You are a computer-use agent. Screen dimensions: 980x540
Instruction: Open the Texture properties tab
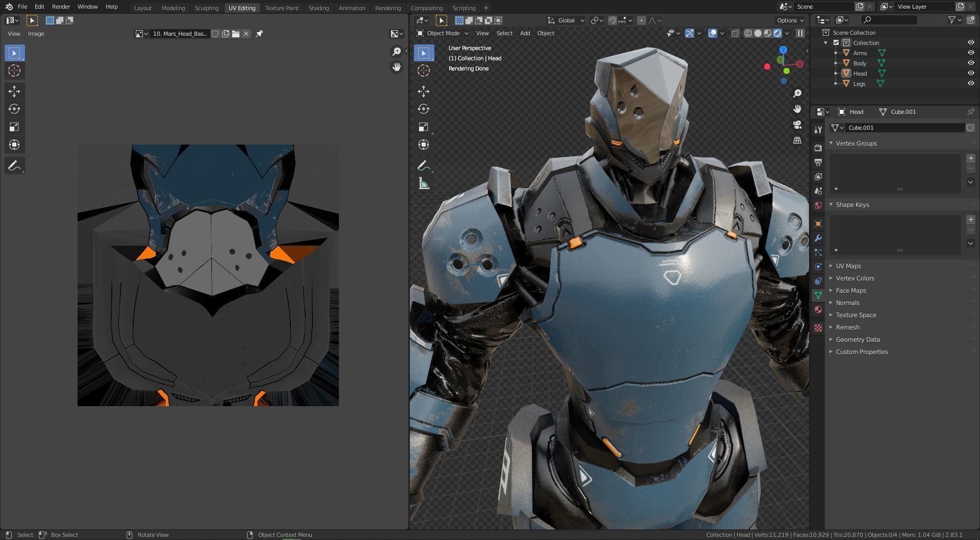pos(818,328)
